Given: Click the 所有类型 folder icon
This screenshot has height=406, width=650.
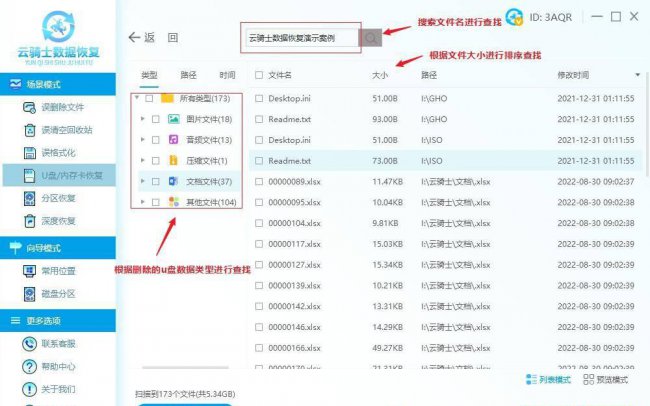Looking at the screenshot, I should click(167, 98).
